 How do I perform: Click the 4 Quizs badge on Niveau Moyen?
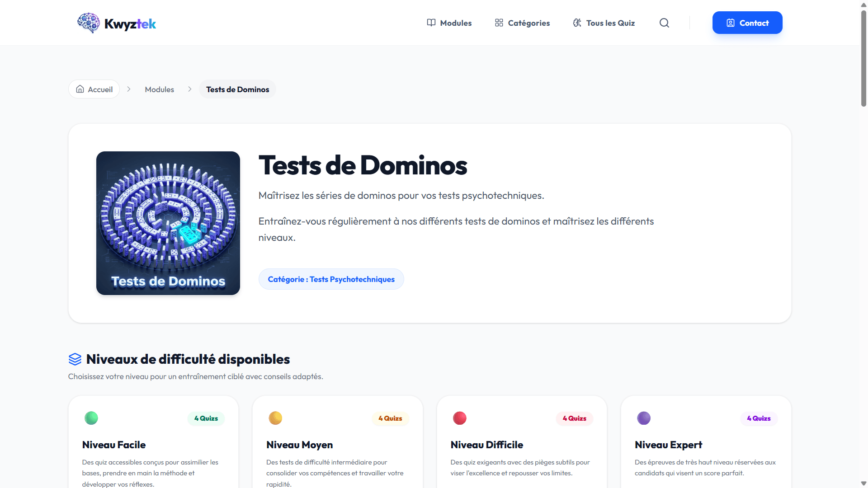point(390,418)
